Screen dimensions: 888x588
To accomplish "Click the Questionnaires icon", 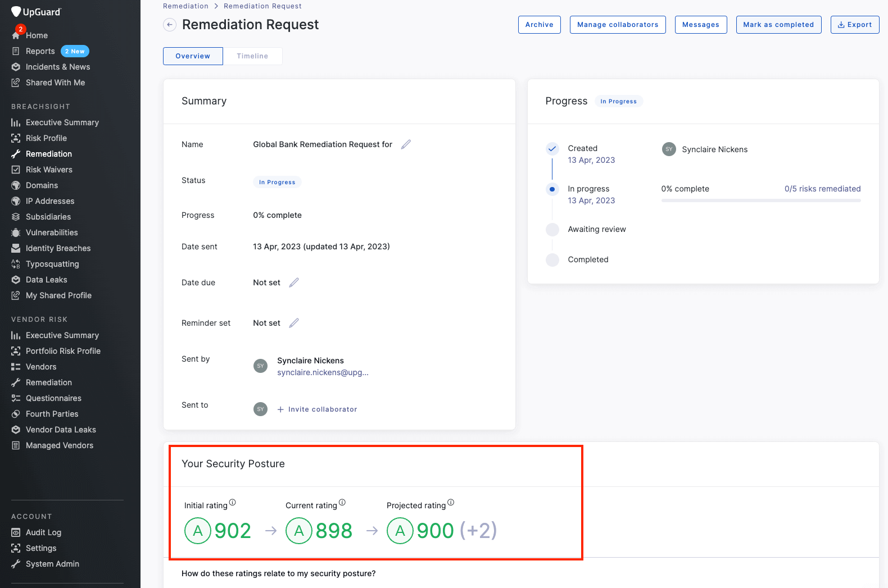I will tap(16, 398).
